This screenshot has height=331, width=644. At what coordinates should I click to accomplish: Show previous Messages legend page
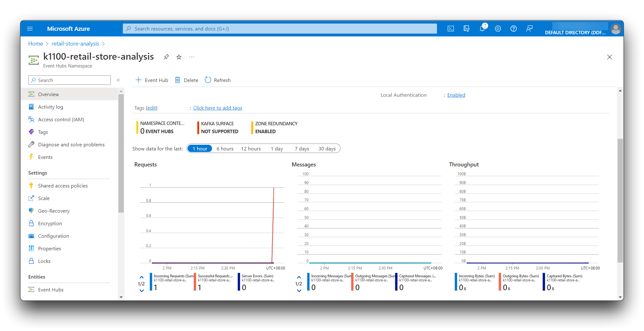(299, 277)
